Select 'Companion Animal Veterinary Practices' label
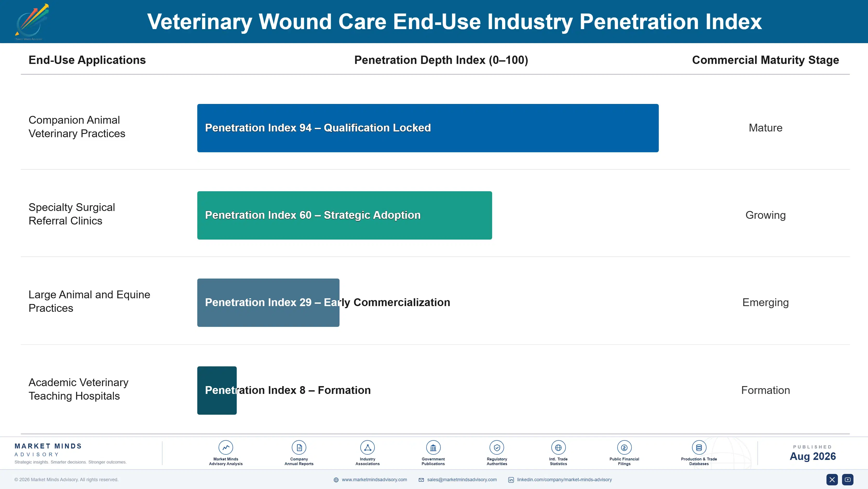Image resolution: width=868 pixels, height=489 pixels. pyautogui.click(x=77, y=127)
